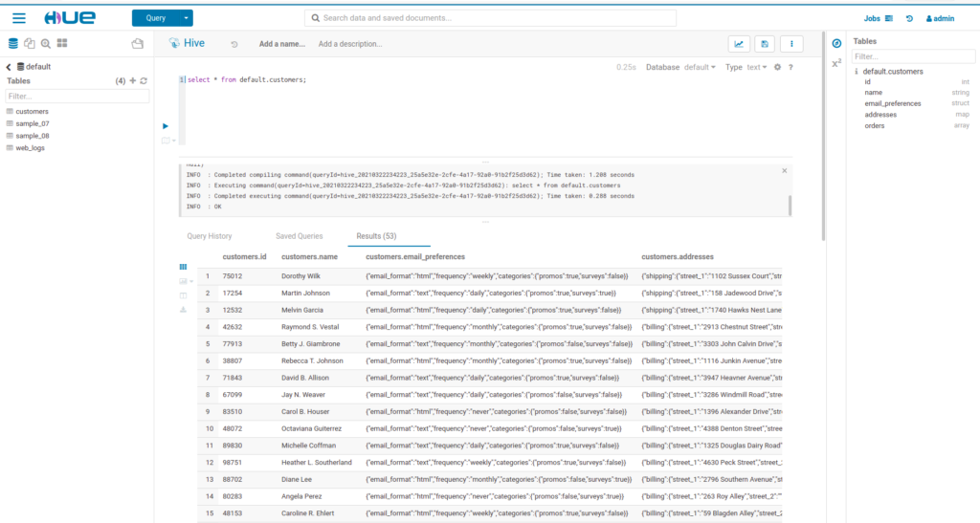Add a new table with plus icon
Image resolution: width=980 pixels, height=523 pixels.
click(132, 80)
